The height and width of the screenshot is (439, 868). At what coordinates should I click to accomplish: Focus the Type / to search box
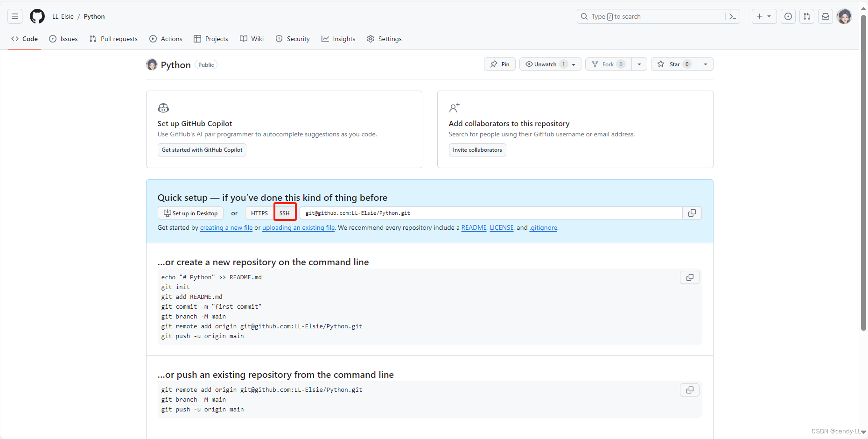click(658, 16)
